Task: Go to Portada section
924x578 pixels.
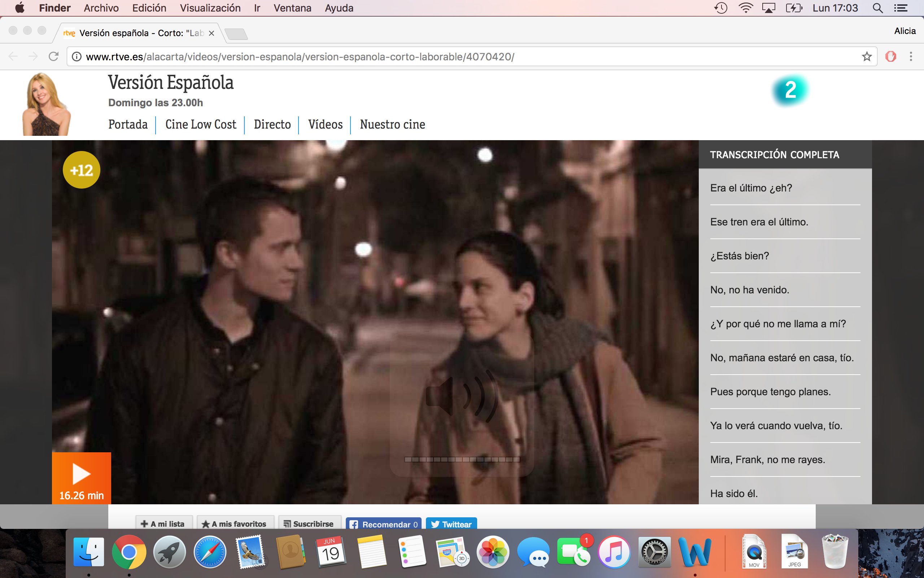Action: (x=128, y=125)
